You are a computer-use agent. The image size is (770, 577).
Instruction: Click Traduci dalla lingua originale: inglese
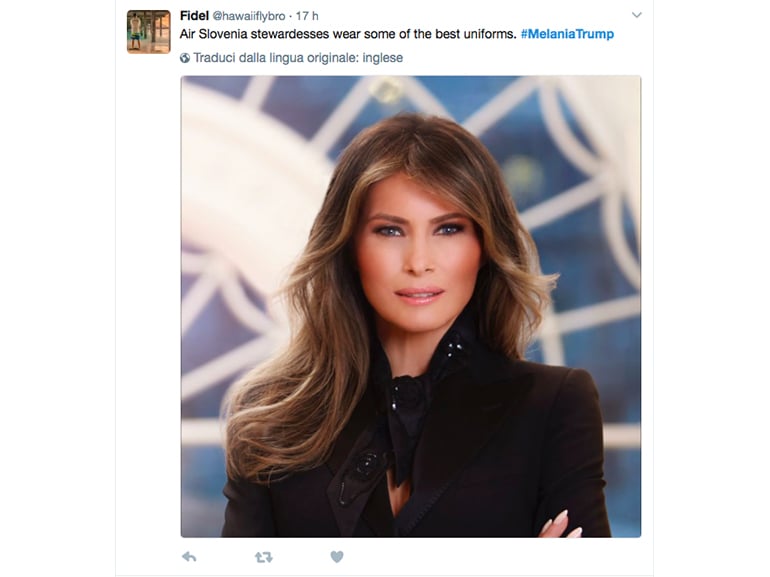point(298,58)
